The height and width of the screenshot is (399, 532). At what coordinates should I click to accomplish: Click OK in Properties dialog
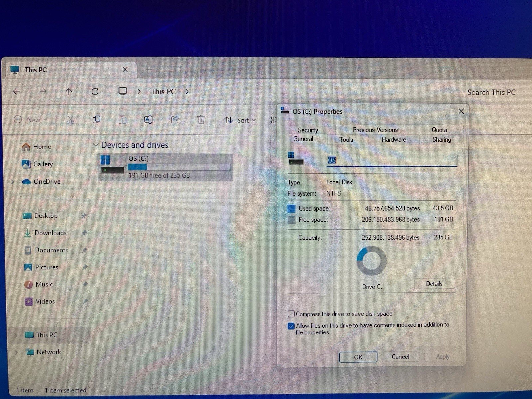tap(358, 357)
